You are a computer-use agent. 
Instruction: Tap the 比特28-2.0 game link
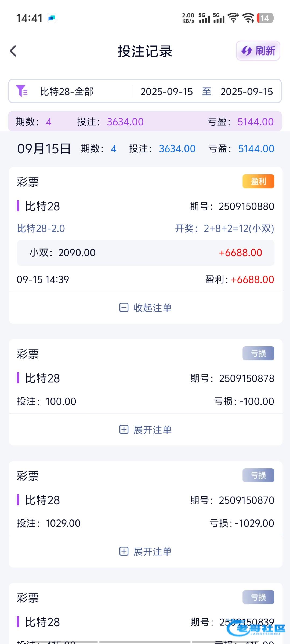(41, 229)
